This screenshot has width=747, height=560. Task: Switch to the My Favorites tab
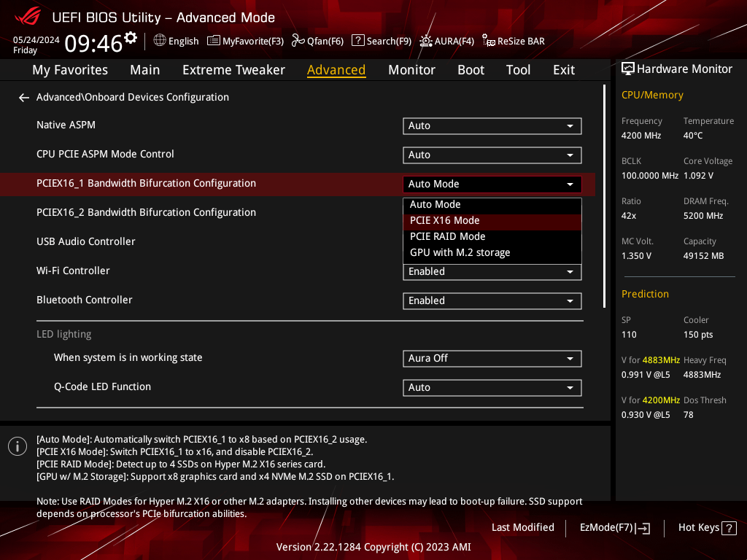click(x=70, y=70)
